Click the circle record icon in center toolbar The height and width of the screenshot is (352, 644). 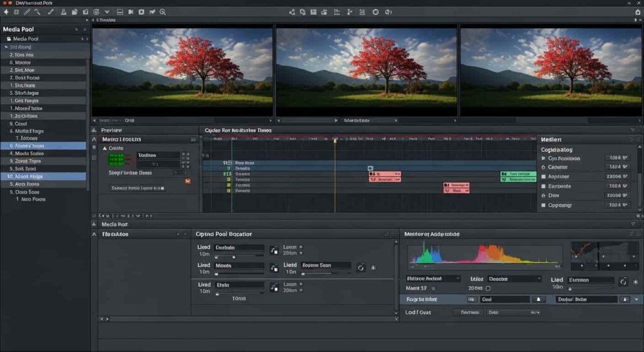click(375, 12)
